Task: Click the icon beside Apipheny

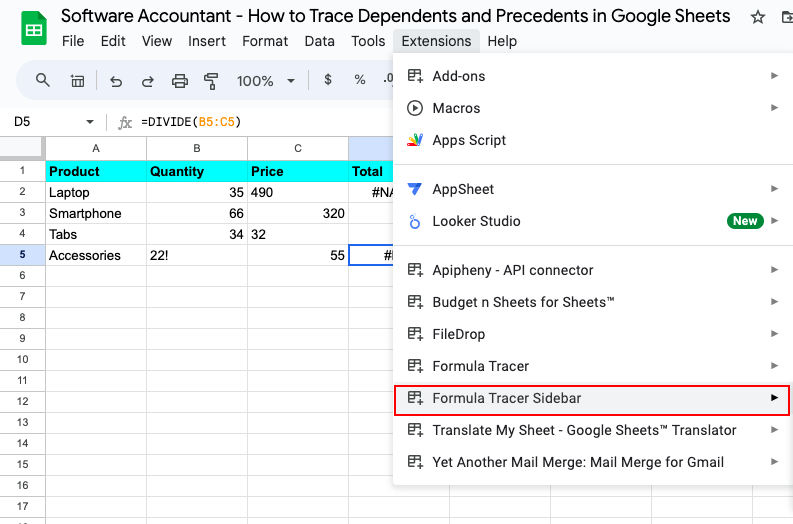Action: click(415, 270)
